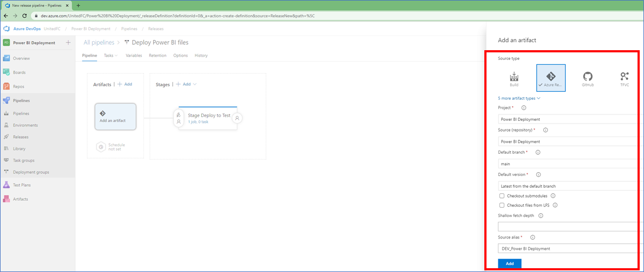Switch to the Pipeline tab
644x272 pixels.
(x=90, y=56)
